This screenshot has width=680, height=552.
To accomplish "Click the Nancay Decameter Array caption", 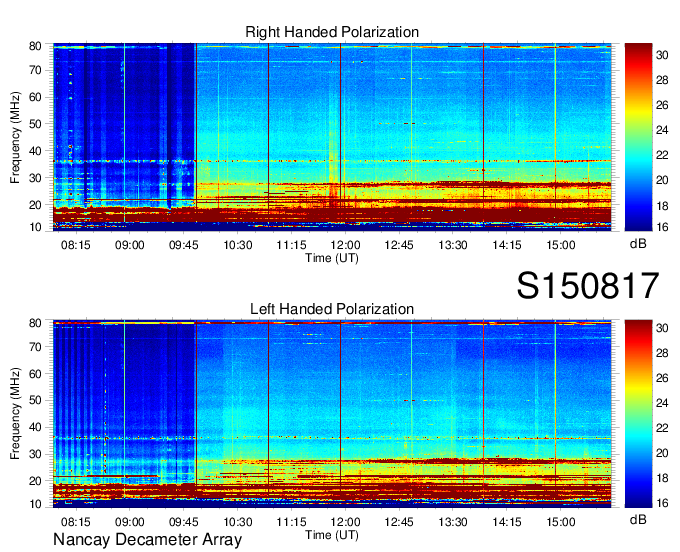I will point(147,540).
